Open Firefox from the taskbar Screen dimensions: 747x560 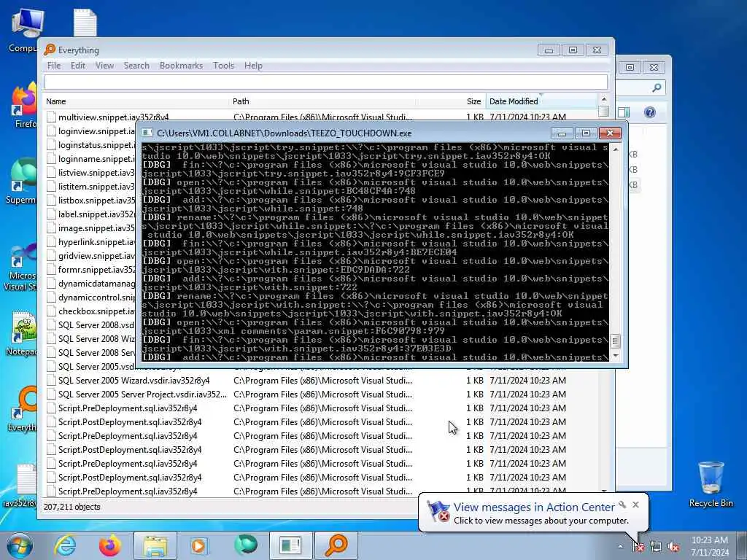[109, 545]
